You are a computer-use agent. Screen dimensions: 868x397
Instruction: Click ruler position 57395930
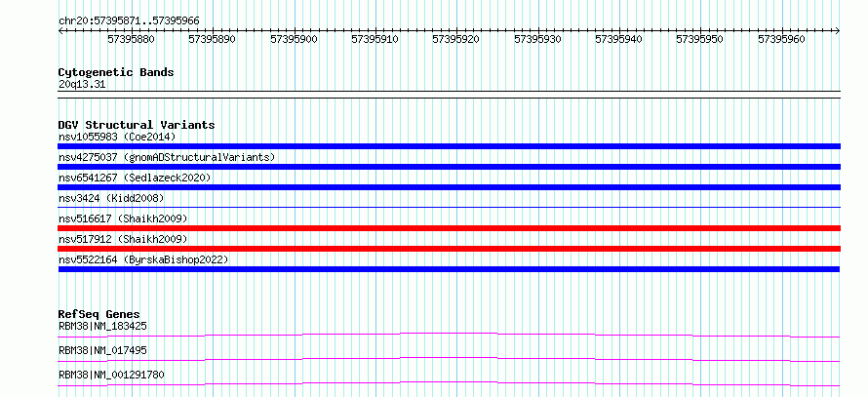(537, 39)
